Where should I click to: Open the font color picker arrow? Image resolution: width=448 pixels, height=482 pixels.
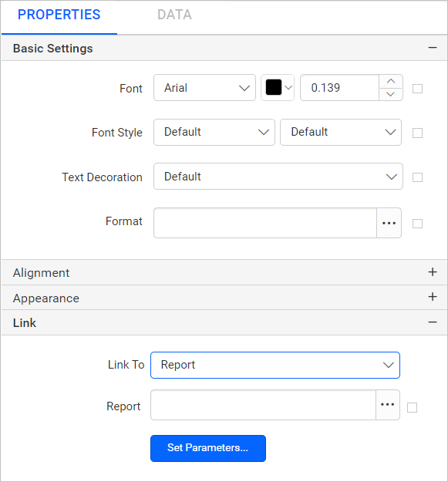pyautogui.click(x=288, y=88)
